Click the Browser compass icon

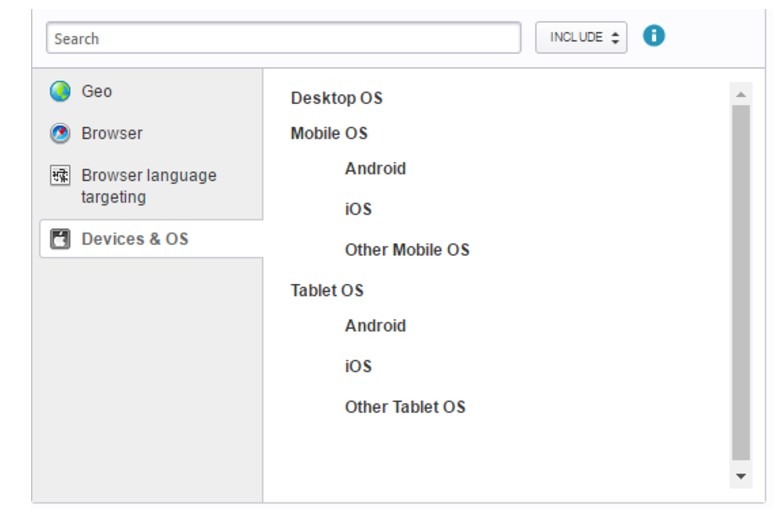pyautogui.click(x=60, y=133)
